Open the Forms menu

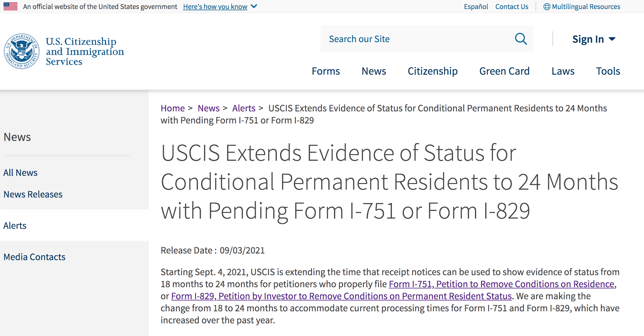[326, 71]
